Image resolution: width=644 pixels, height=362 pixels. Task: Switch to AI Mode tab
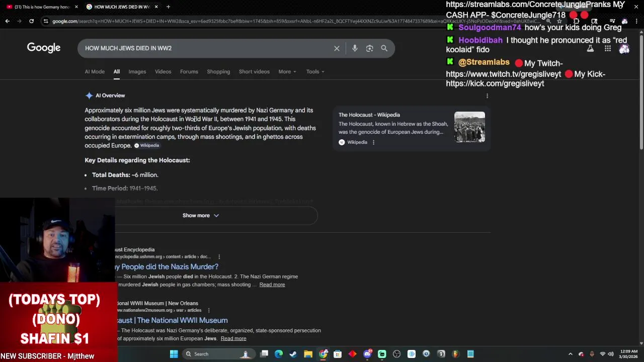(x=95, y=71)
